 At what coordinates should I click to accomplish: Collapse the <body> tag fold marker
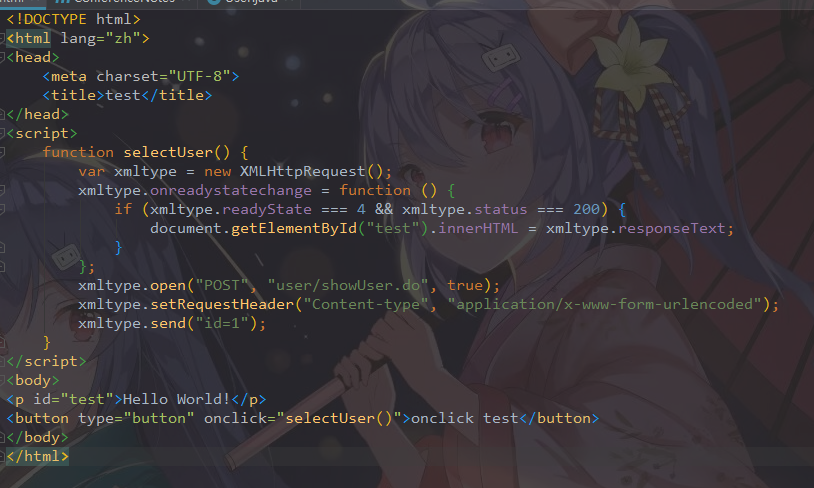click(x=2, y=381)
